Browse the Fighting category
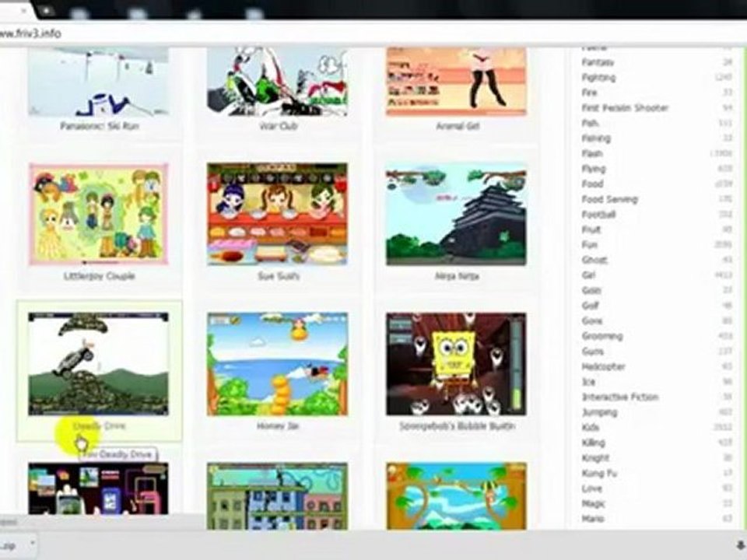 [598, 77]
